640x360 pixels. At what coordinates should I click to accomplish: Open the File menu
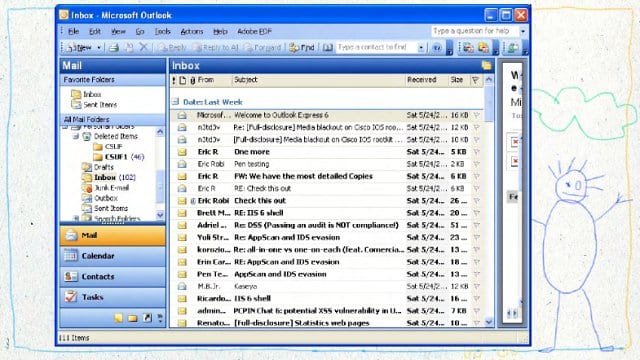coord(73,31)
